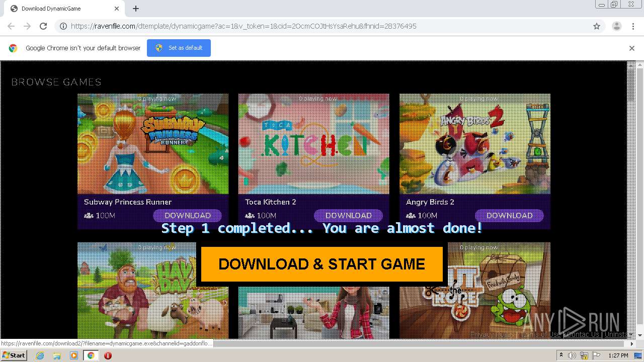This screenshot has width=644, height=362.
Task: Open the Toca Kitchen 2 thumbnail
Action: [x=314, y=144]
